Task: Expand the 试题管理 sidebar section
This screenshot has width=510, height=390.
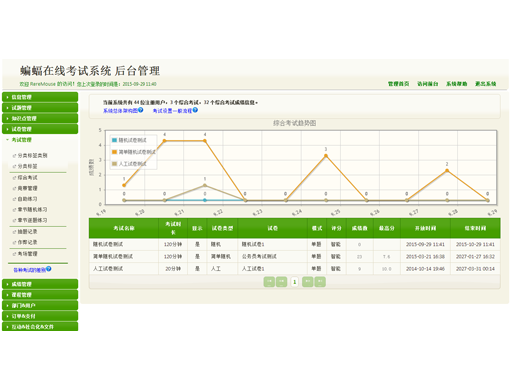Action: [x=40, y=108]
